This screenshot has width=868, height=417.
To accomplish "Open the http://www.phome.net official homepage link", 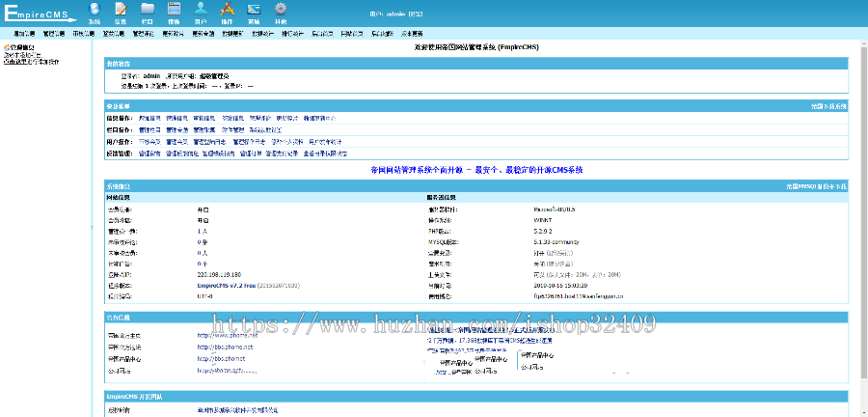I will 226,336.
